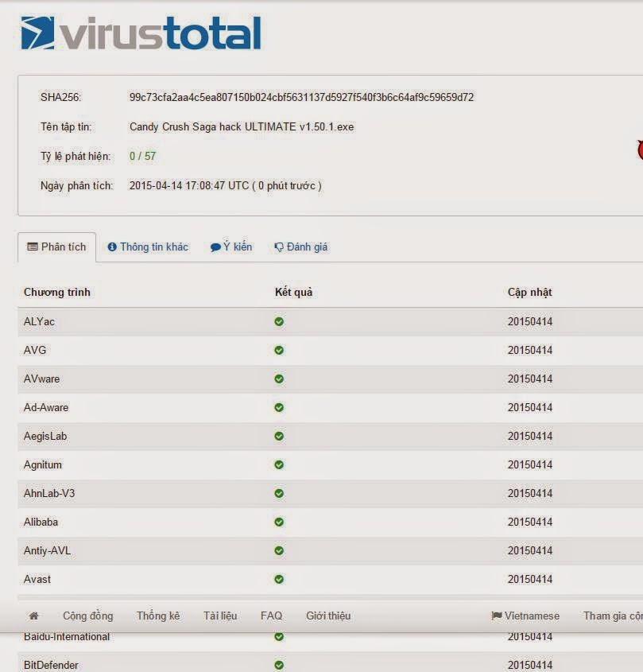Click the AVware program name
The height and width of the screenshot is (672, 643).
pos(41,379)
